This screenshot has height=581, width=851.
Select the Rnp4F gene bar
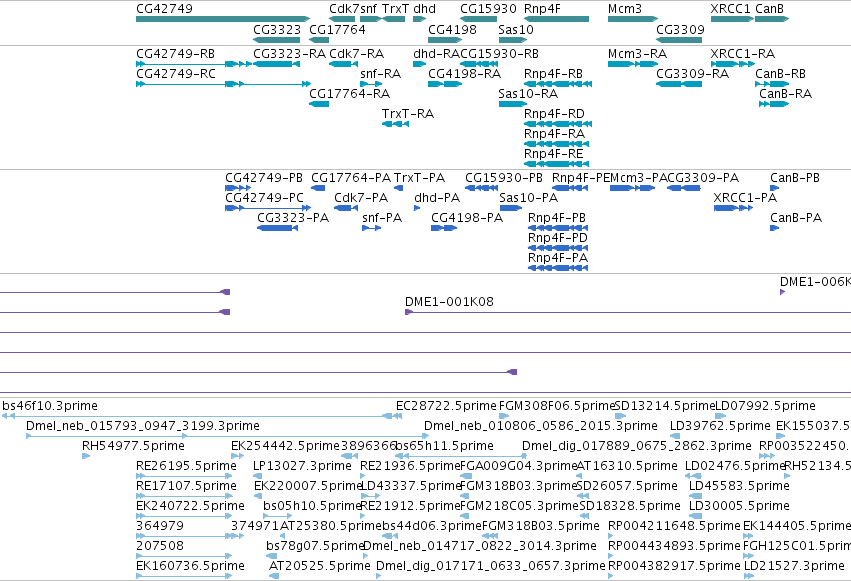[557, 20]
